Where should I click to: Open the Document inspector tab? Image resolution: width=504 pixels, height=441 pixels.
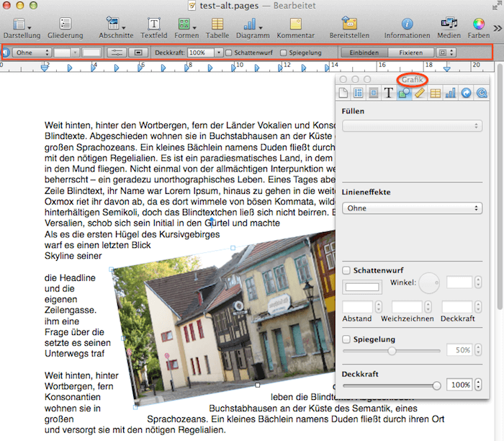[343, 92]
